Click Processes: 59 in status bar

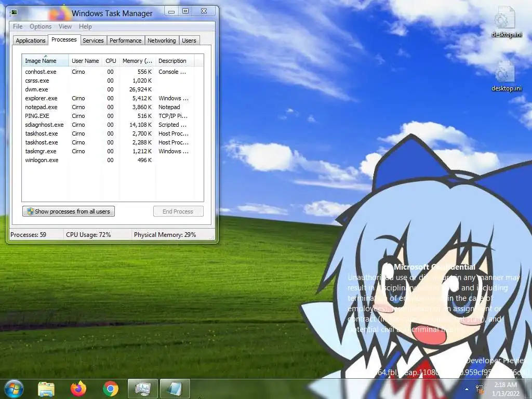click(29, 235)
